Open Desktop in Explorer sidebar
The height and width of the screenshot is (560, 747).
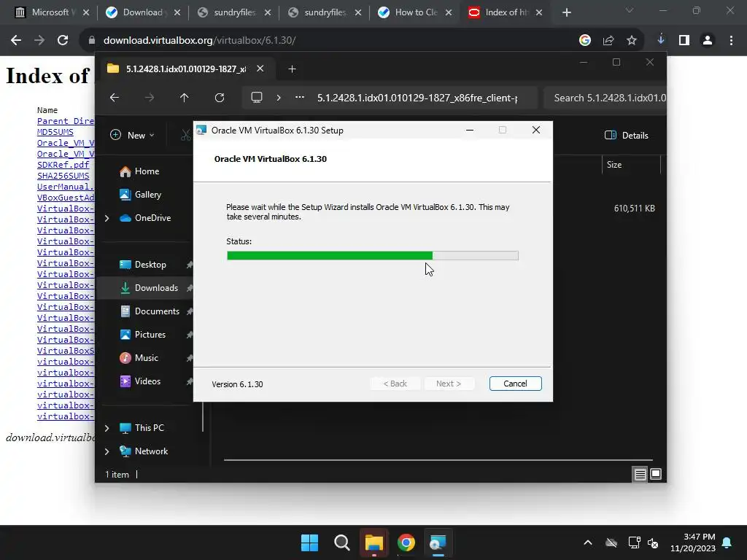pyautogui.click(x=143, y=265)
